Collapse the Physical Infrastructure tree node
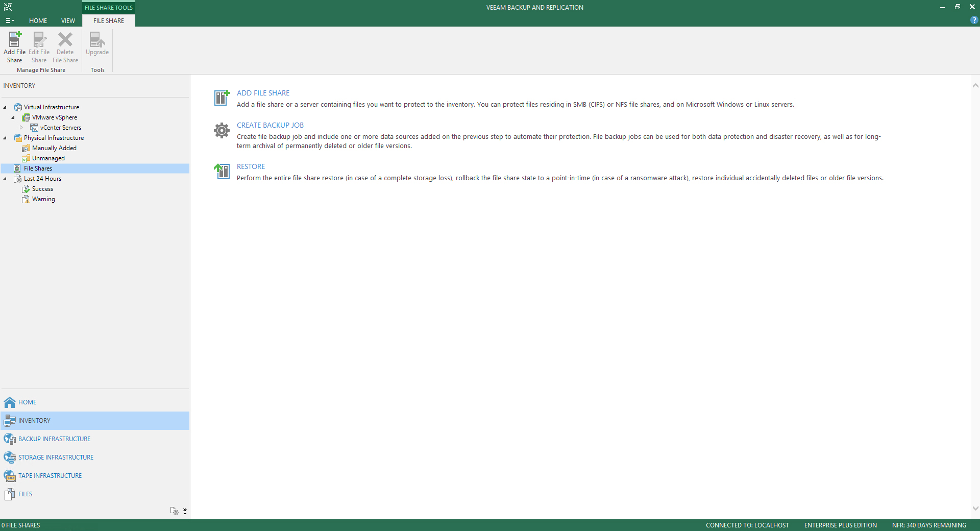The width and height of the screenshot is (980, 531). 5,138
